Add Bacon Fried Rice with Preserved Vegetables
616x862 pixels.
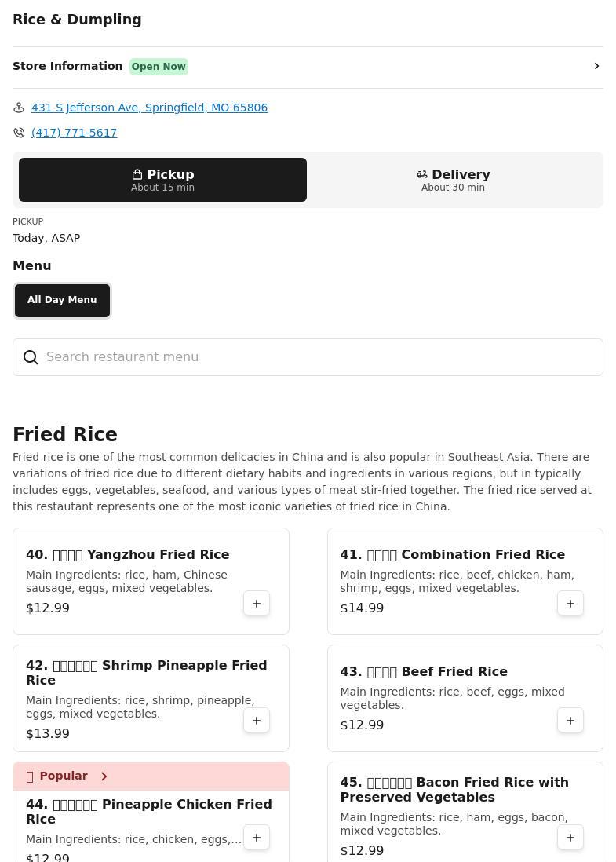[570, 838]
